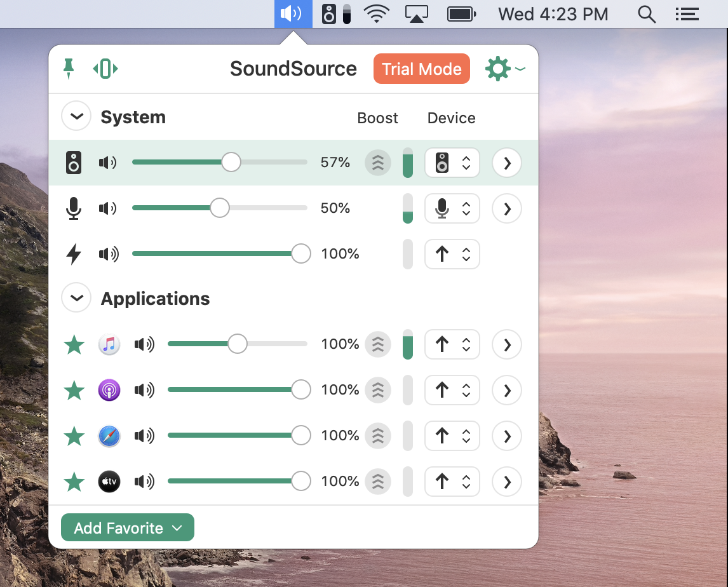Image resolution: width=728 pixels, height=587 pixels.
Task: Expand Apple TV app advanced options arrow
Action: (x=507, y=482)
